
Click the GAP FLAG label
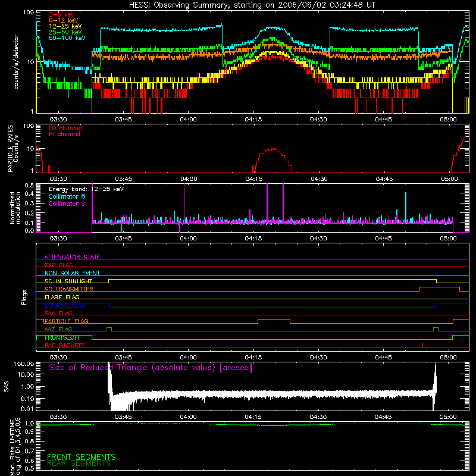pos(58,265)
